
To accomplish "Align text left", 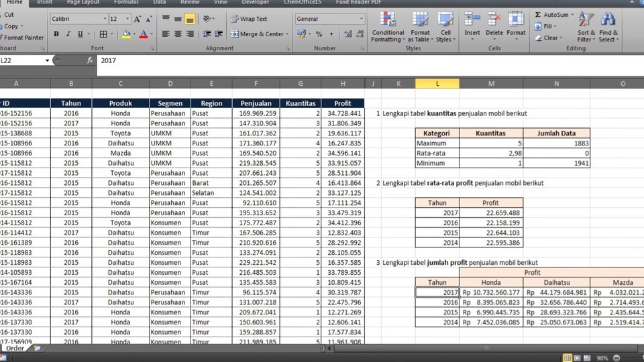I will pyautogui.click(x=166, y=34).
